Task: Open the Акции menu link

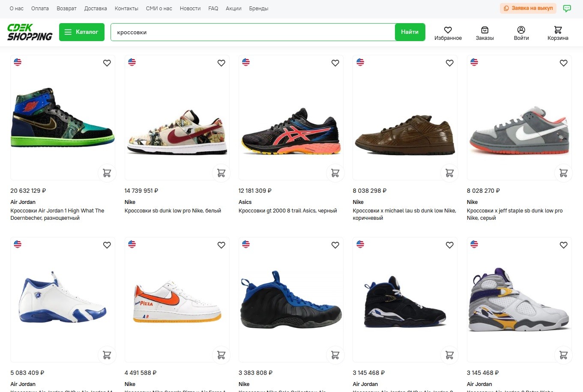Action: click(233, 9)
